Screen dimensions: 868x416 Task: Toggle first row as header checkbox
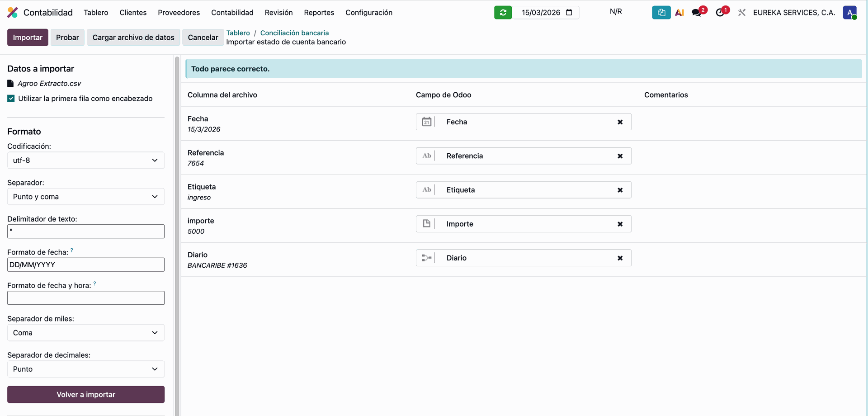click(x=11, y=99)
